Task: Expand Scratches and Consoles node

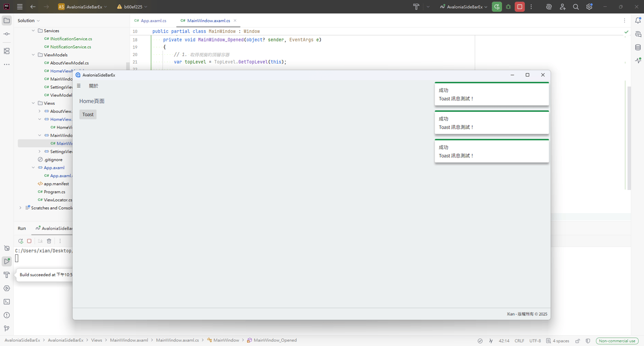Action: pyautogui.click(x=20, y=208)
